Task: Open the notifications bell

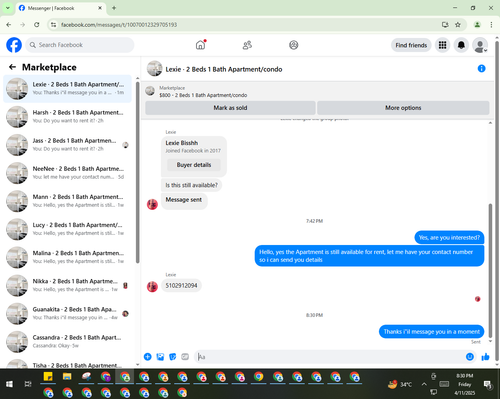Action: [461, 45]
